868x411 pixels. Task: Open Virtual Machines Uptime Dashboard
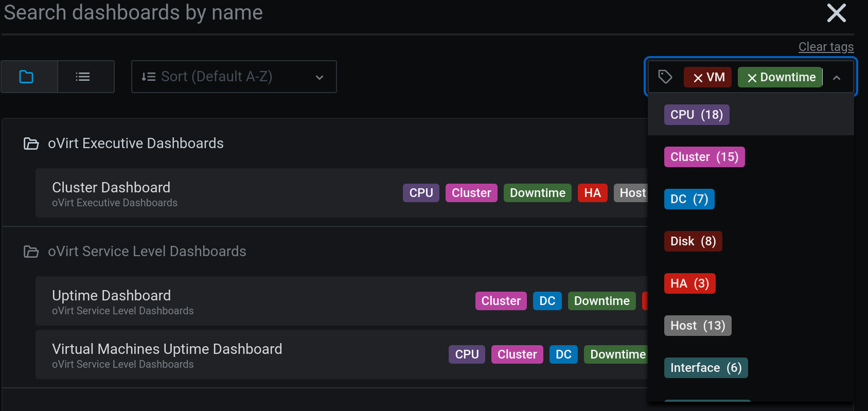(167, 349)
